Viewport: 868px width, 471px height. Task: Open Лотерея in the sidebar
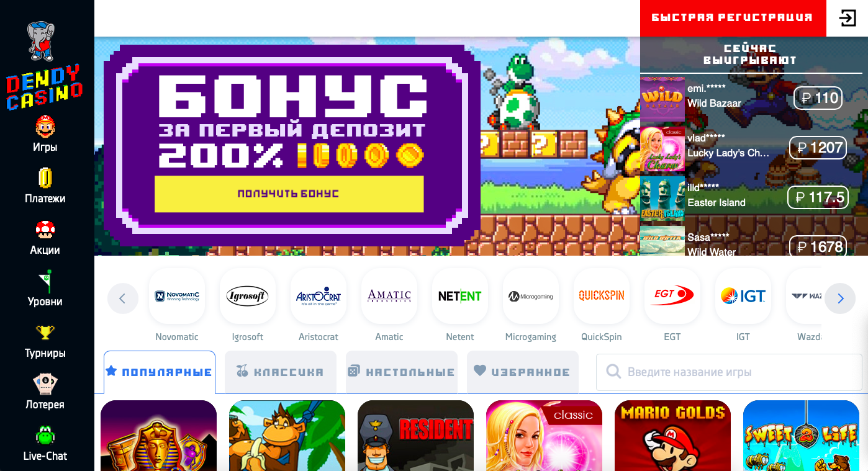tap(45, 391)
